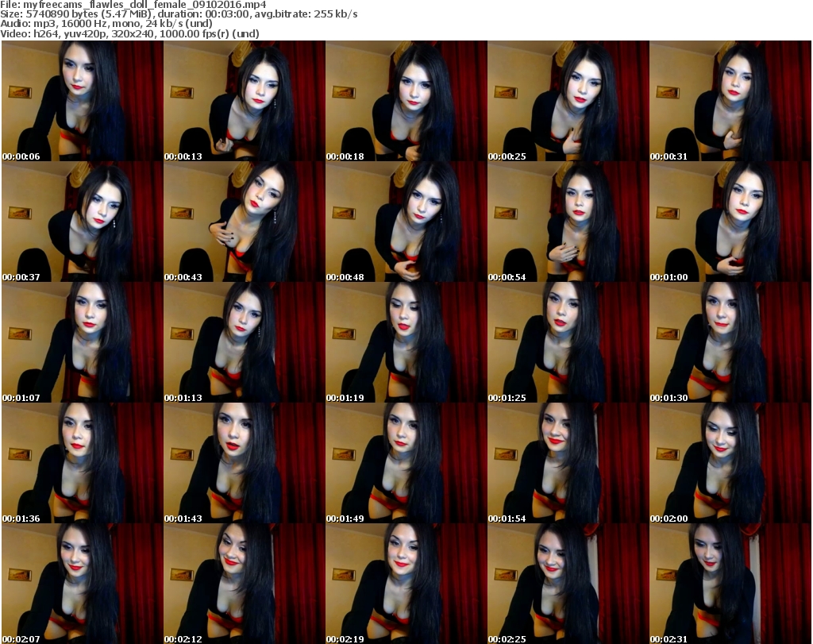Select the 00:01:30 thumbnail
The image size is (813, 644).
730,342
